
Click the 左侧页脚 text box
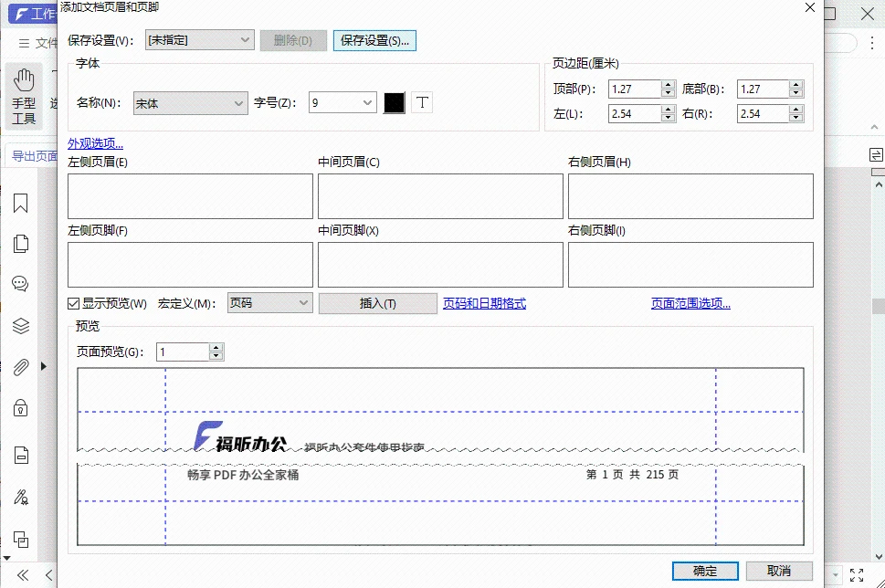(x=190, y=265)
